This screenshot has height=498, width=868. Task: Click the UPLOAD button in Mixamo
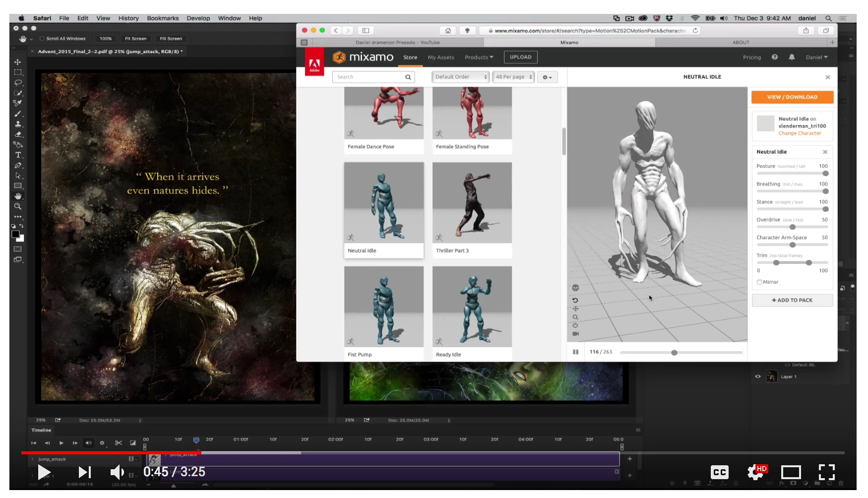[521, 57]
